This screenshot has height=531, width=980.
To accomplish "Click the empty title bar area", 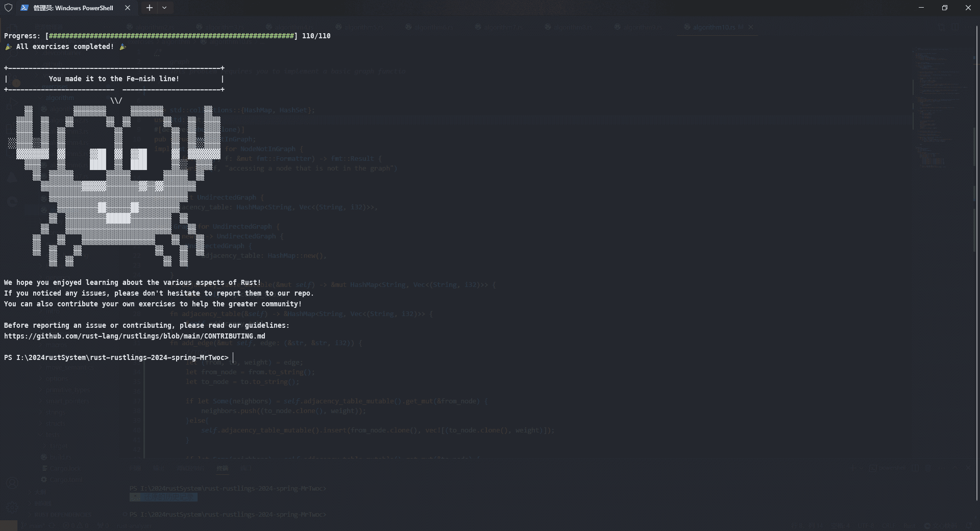I will click(510, 8).
